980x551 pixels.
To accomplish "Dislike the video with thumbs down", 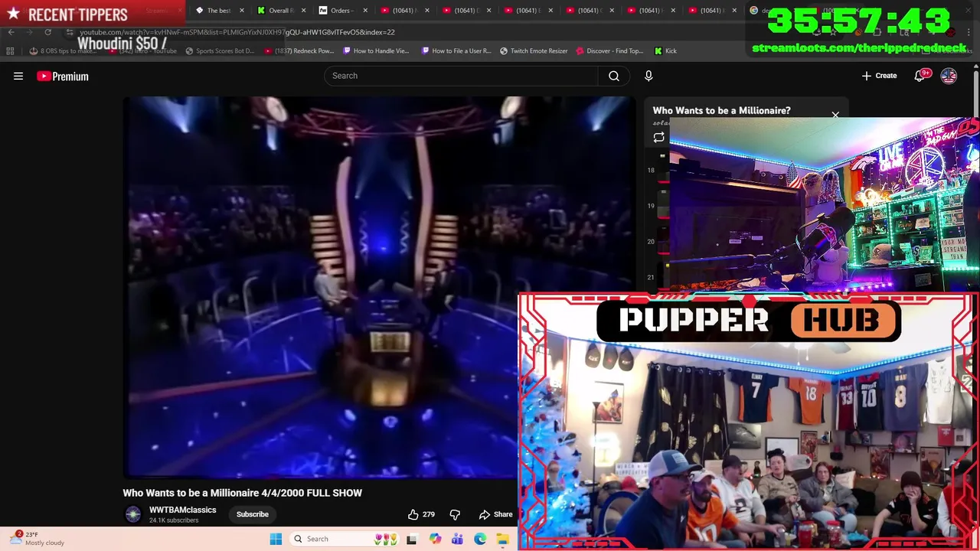I will pyautogui.click(x=455, y=514).
